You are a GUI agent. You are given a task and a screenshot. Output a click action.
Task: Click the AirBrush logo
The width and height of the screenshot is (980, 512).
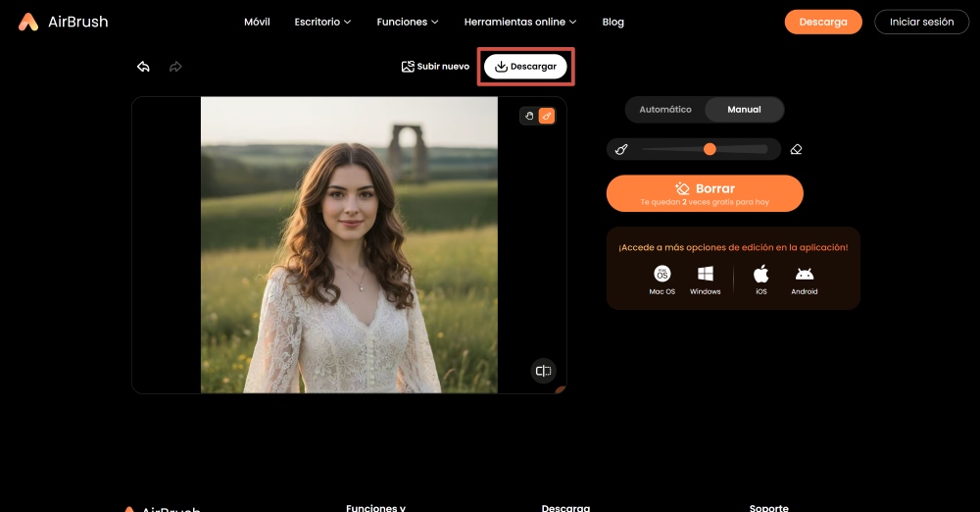63,22
